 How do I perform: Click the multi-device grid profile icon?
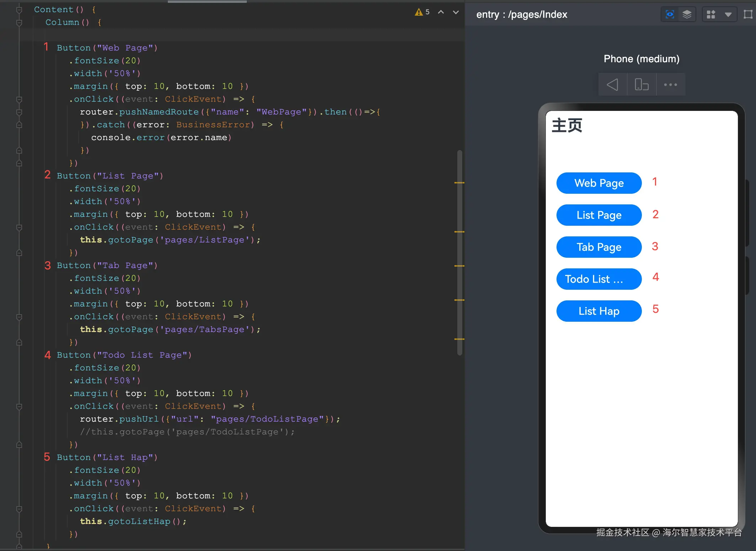coord(711,14)
